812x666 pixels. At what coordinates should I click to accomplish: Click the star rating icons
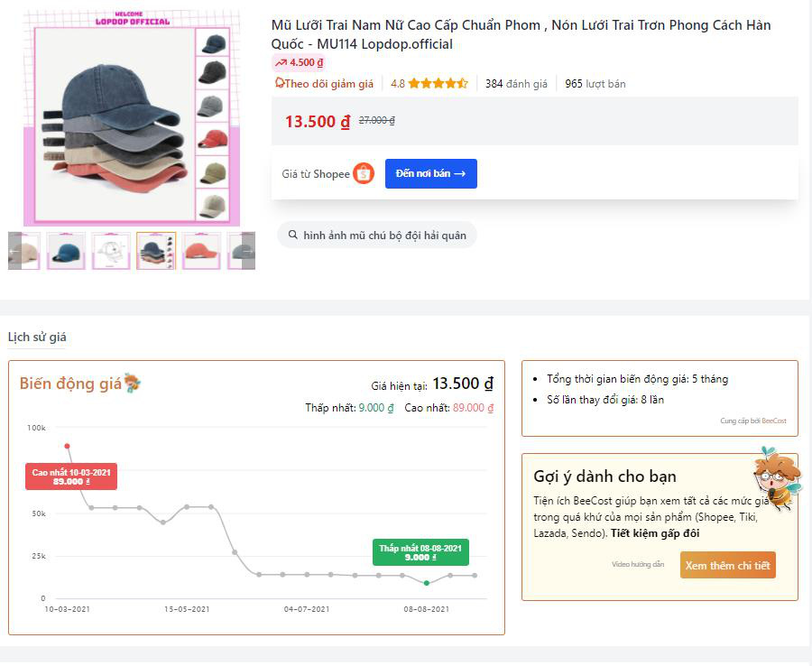438,83
